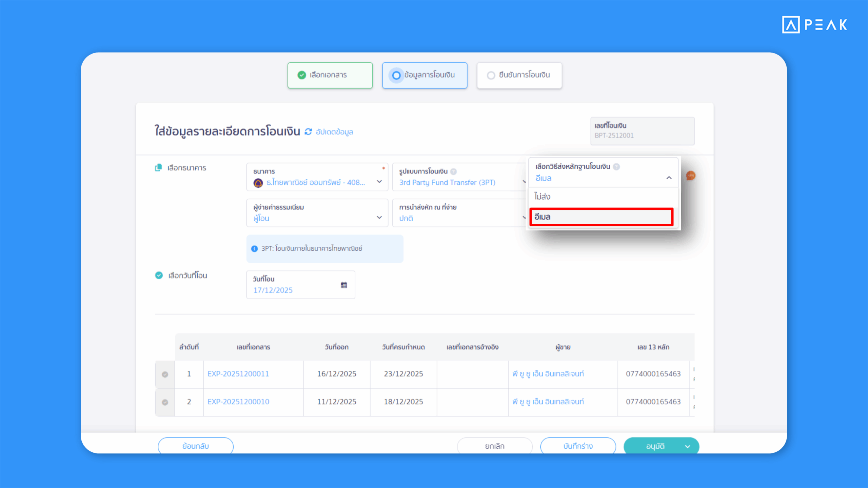Click help icon next to เลือกวิธีส่งหลักฐานโอนเงิน

617,167
